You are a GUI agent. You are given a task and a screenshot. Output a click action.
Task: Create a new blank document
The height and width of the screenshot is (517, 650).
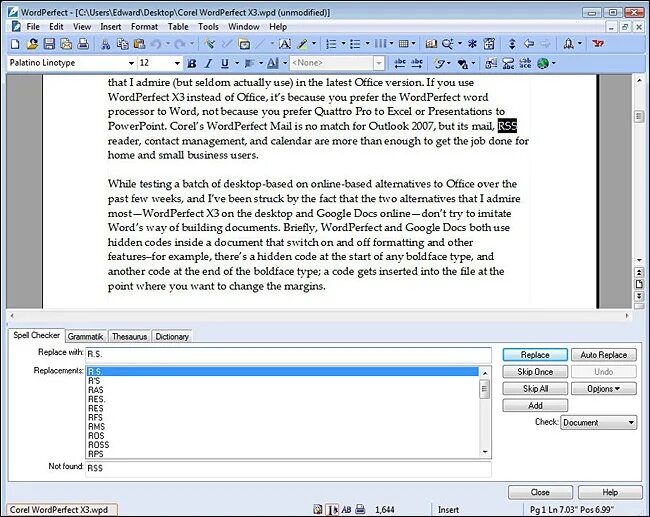[15, 44]
